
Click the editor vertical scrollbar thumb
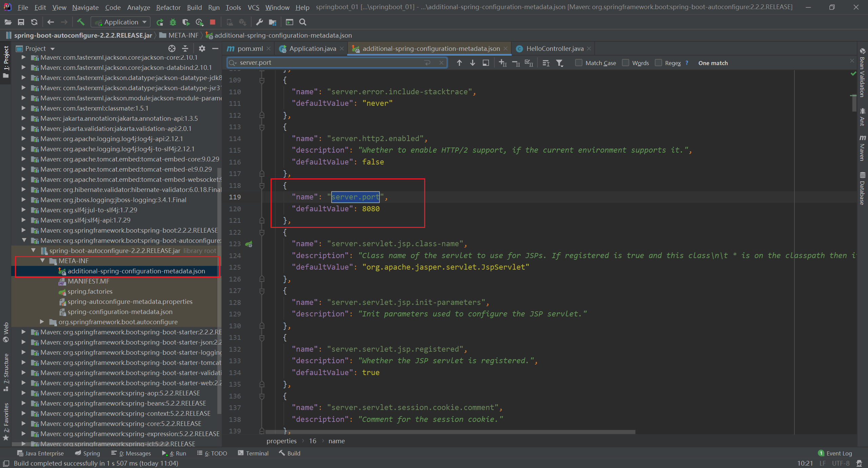coord(853,103)
